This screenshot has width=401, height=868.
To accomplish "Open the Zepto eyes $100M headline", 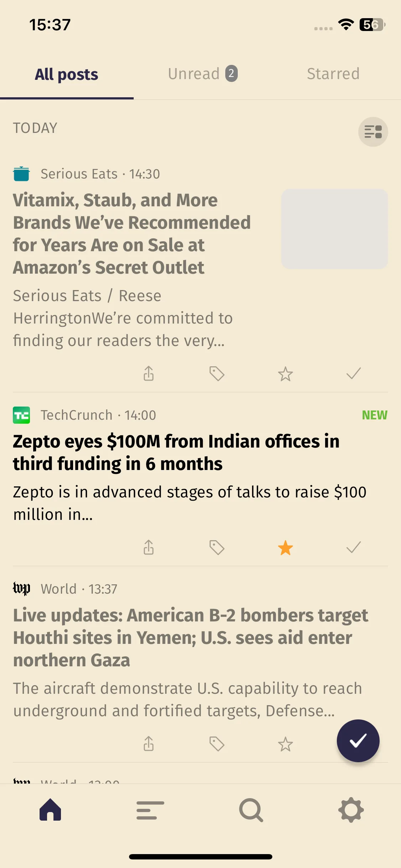I will coord(176,453).
